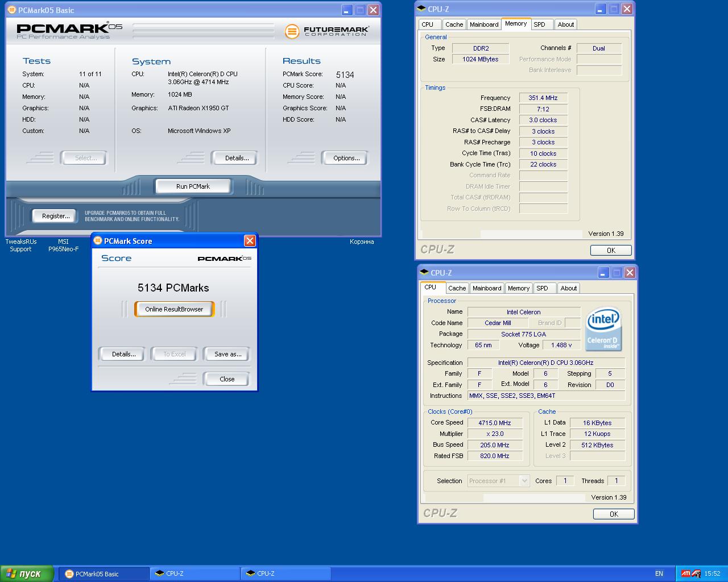Click the FSB:DRAM value 7:12
This screenshot has height=582, width=728.
(543, 109)
